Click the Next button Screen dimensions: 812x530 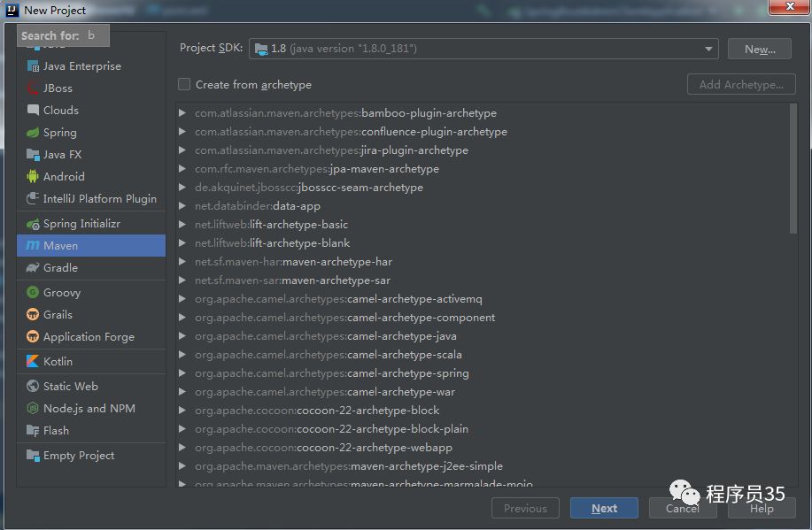click(604, 508)
